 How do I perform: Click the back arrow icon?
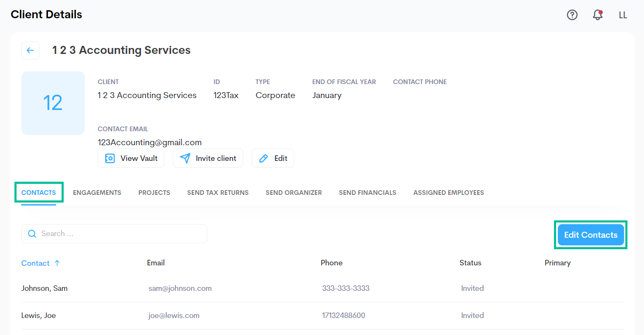[x=30, y=51]
